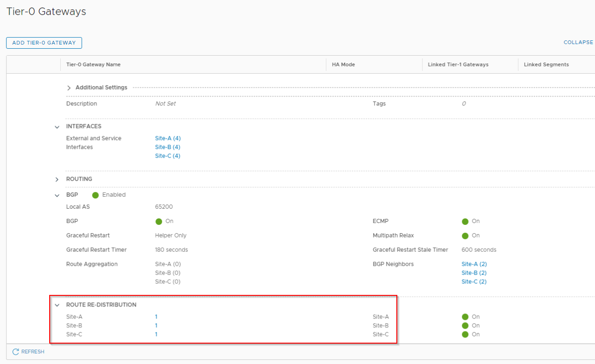Toggle the ECMP On indicator
Viewport: 595px width, 364px height.
coord(465,222)
